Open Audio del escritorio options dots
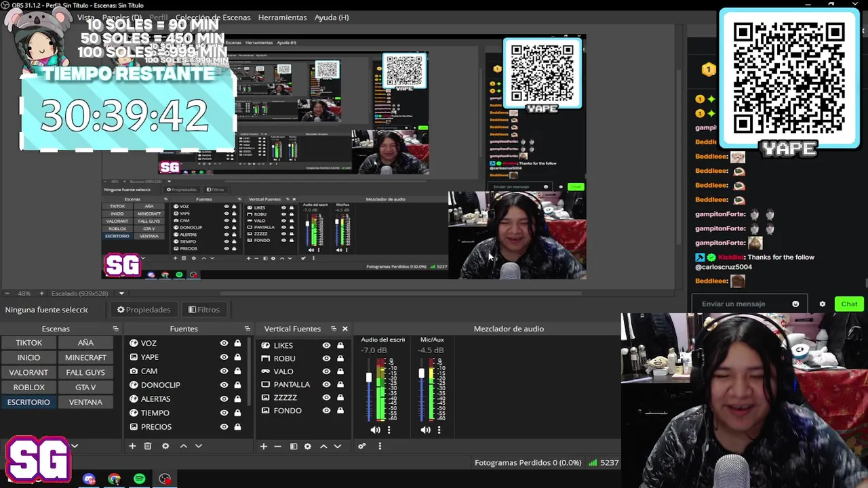This screenshot has width=868, height=488. point(389,430)
